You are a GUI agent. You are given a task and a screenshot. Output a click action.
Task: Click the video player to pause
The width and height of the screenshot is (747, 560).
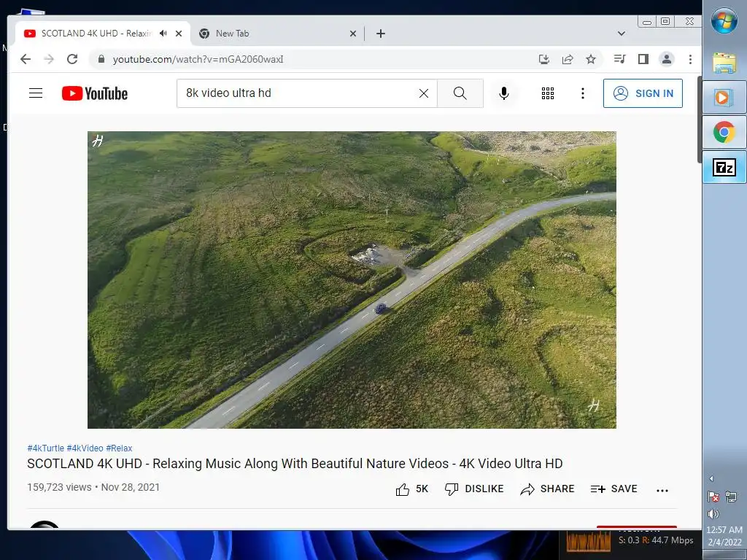[x=352, y=280]
